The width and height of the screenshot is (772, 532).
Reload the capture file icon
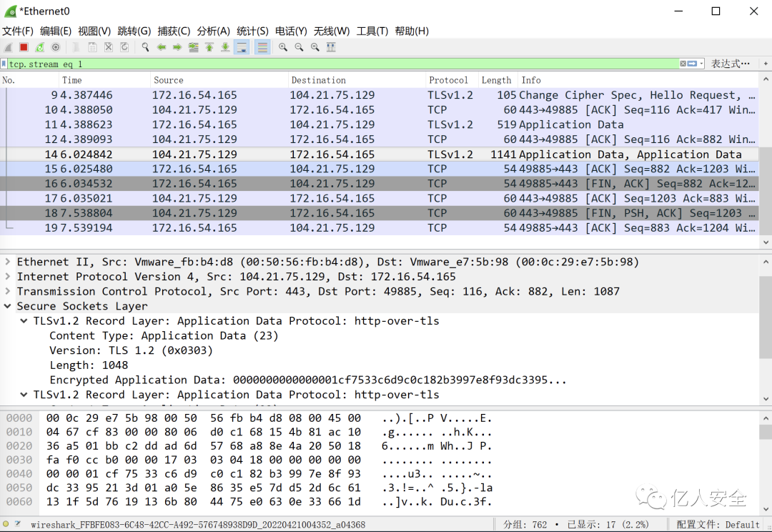tap(124, 47)
